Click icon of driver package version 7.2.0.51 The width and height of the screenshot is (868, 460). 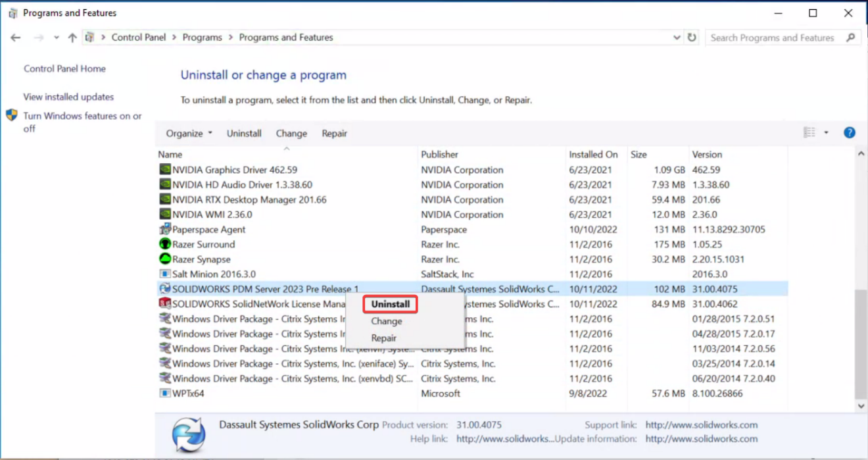165,319
